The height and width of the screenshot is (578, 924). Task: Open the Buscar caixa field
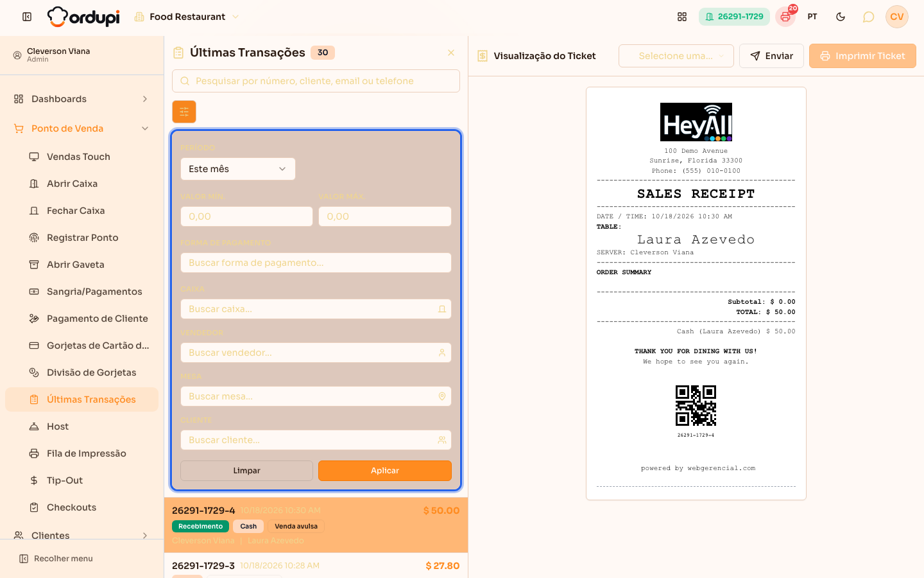316,309
